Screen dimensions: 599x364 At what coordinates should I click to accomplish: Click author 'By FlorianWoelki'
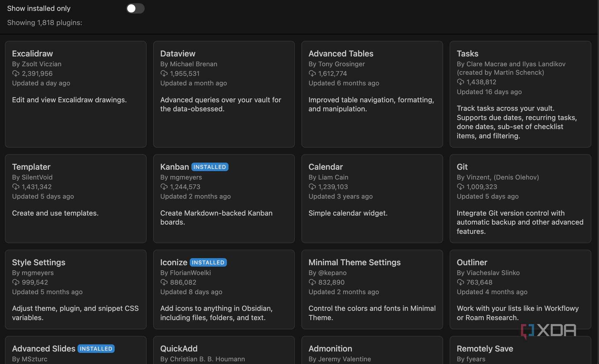click(186, 273)
